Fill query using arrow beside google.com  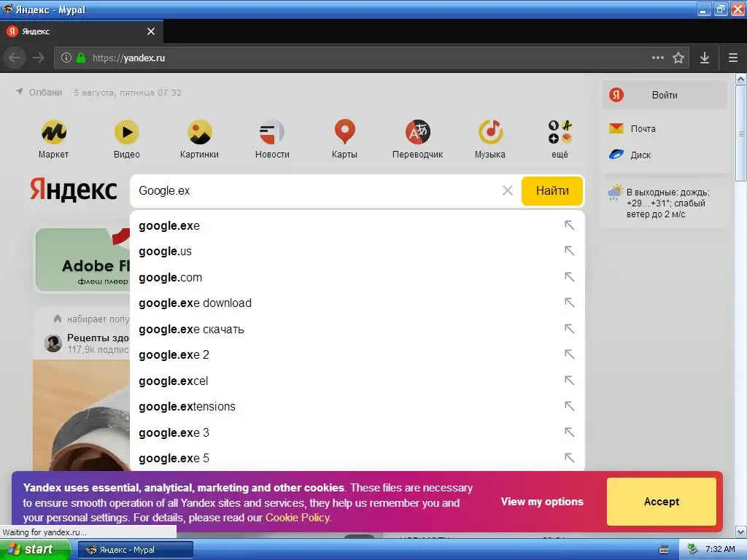click(569, 276)
